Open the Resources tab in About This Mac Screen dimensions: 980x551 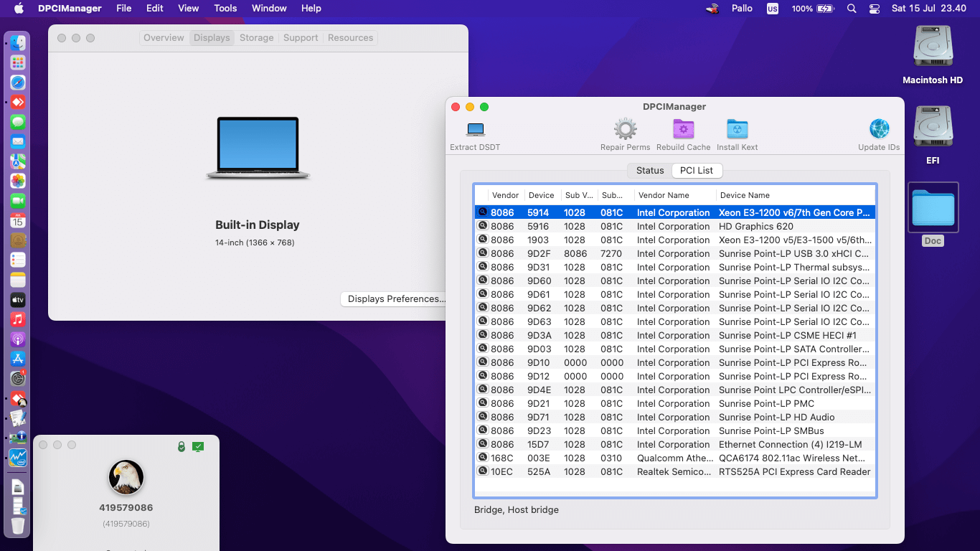[351, 38]
